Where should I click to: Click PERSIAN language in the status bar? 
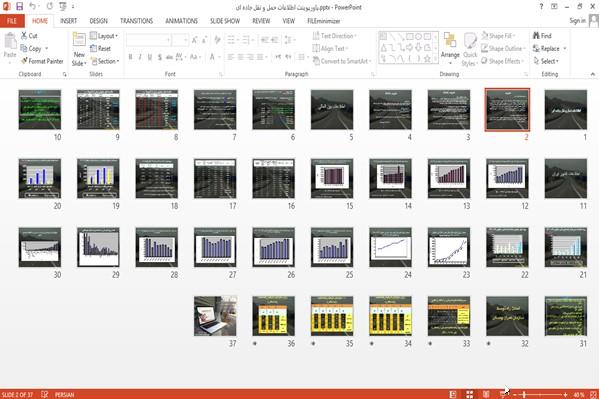65,394
